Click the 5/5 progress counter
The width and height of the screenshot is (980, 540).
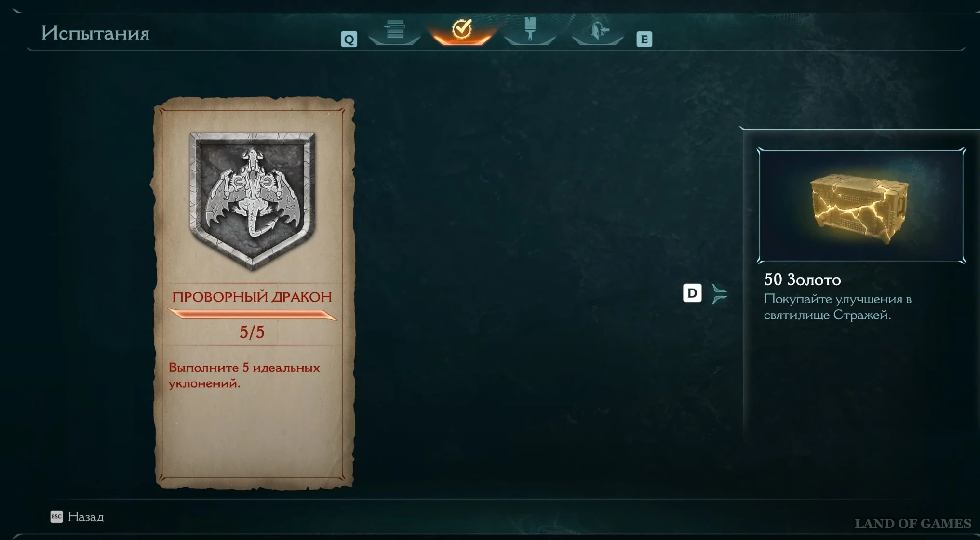pyautogui.click(x=252, y=332)
